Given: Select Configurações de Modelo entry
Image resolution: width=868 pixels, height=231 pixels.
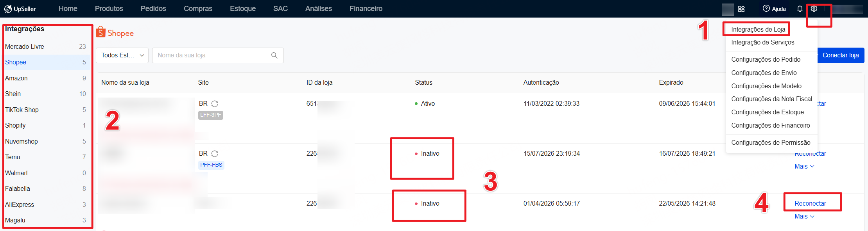Looking at the screenshot, I should 766,86.
